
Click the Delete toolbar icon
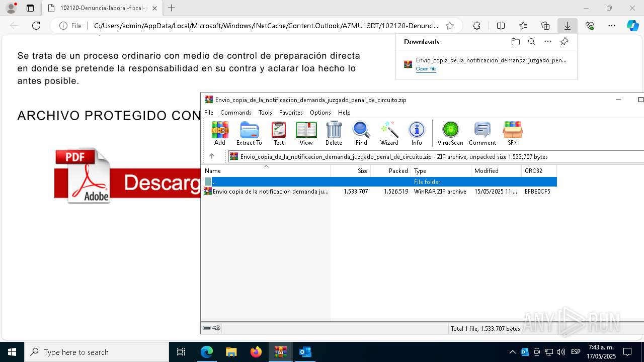(x=334, y=133)
